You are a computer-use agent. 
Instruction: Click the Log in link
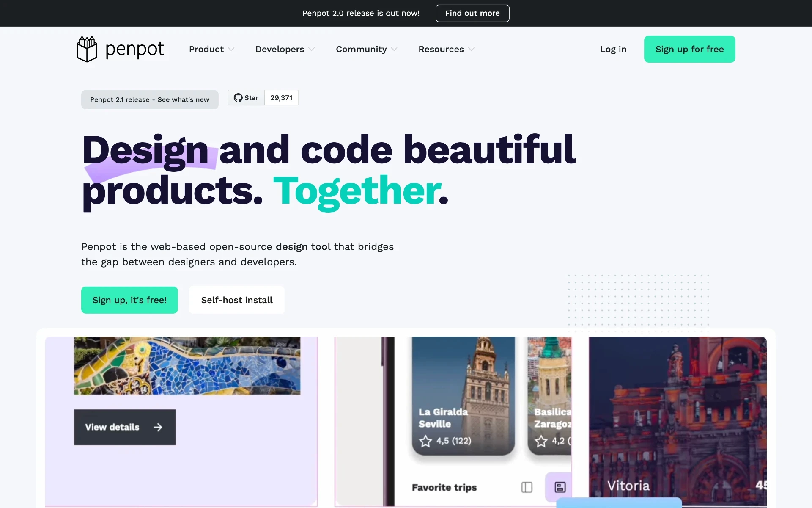pyautogui.click(x=613, y=49)
